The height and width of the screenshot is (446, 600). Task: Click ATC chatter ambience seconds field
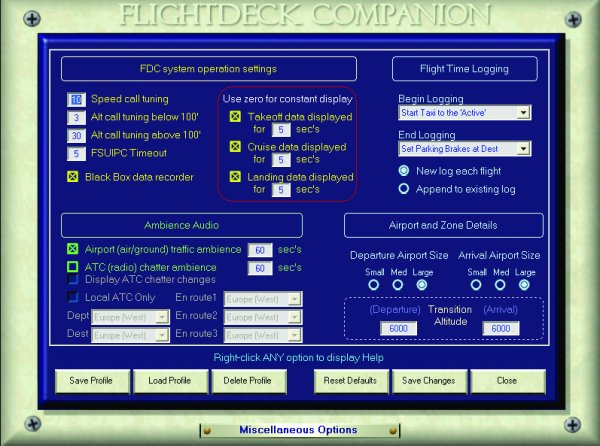point(260,268)
